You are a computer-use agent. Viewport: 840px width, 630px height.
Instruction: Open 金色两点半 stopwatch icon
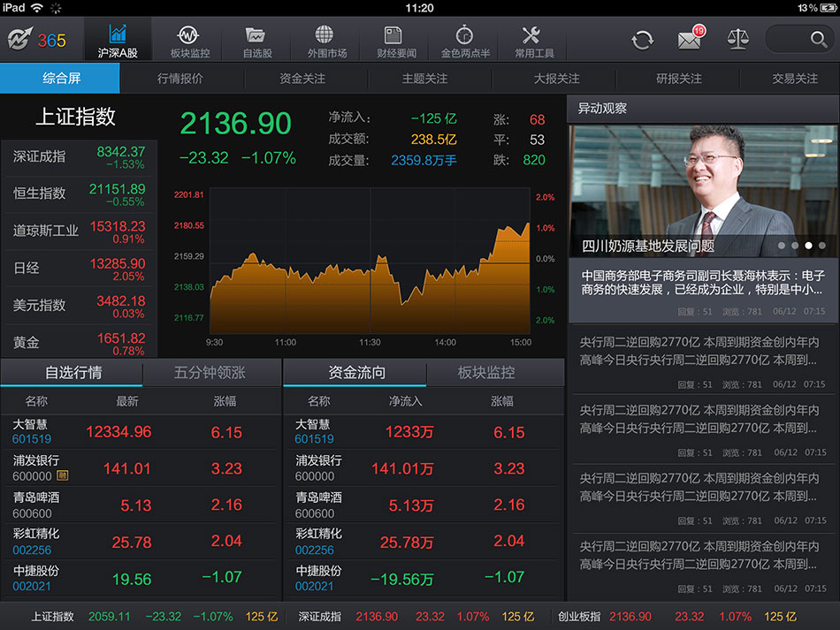pos(464,34)
